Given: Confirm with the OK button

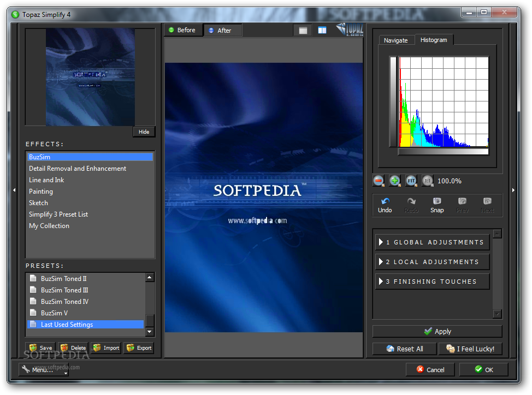Looking at the screenshot, I should [x=484, y=369].
